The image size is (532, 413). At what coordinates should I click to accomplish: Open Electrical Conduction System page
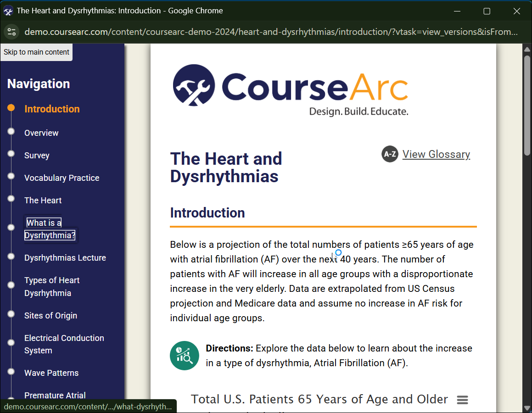[64, 344]
